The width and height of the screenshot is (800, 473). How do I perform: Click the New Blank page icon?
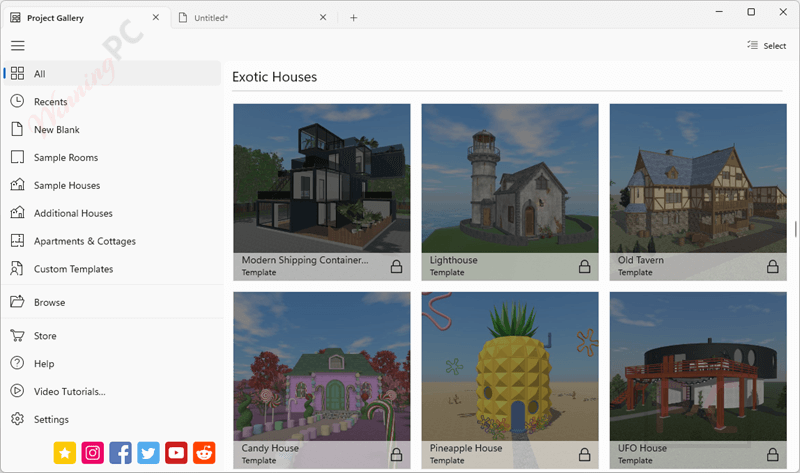pos(17,129)
